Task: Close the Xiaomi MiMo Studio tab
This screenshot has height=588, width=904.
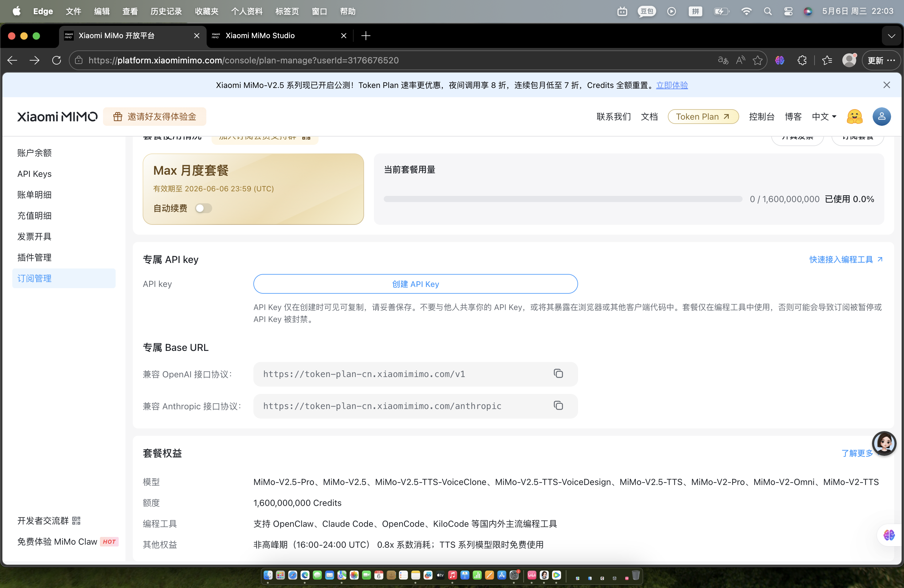Action: point(344,36)
